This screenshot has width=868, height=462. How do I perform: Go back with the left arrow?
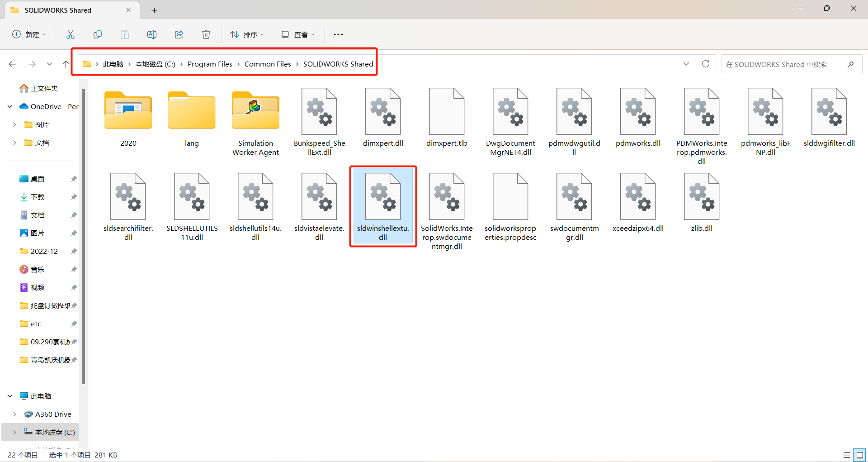(x=12, y=64)
